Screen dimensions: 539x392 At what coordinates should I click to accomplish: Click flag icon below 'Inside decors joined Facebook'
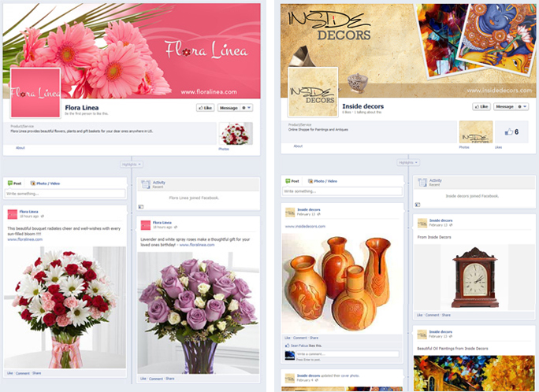418,205
